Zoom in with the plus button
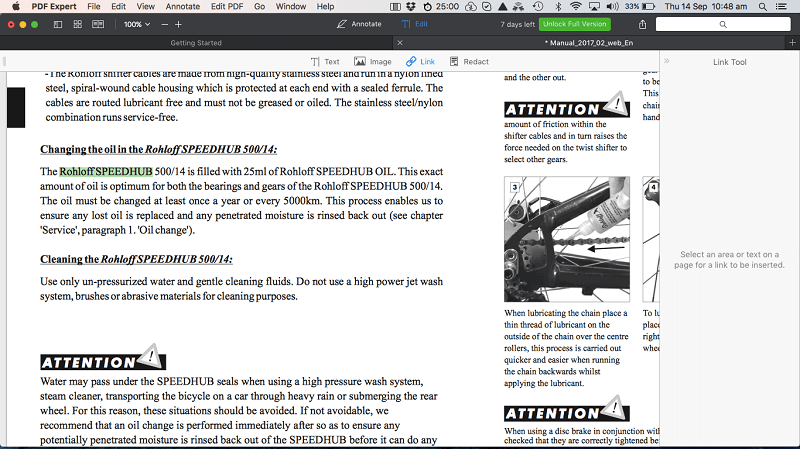Screen dimensions: 800x449 click(178, 24)
